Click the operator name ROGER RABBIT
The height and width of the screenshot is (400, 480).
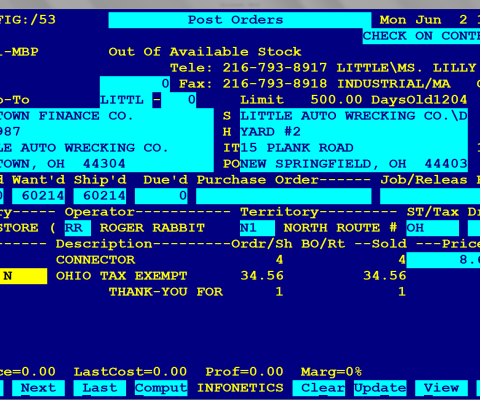pos(152,228)
